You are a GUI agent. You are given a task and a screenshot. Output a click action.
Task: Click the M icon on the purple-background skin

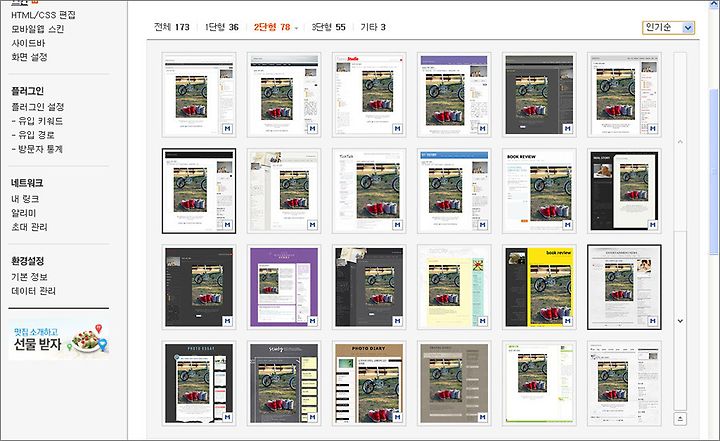[x=313, y=321]
